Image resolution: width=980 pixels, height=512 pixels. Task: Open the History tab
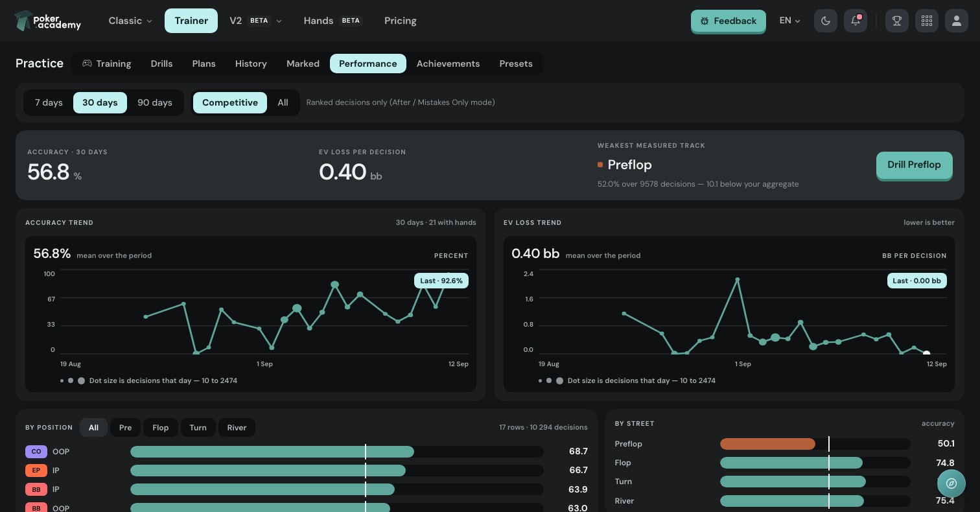[251, 64]
